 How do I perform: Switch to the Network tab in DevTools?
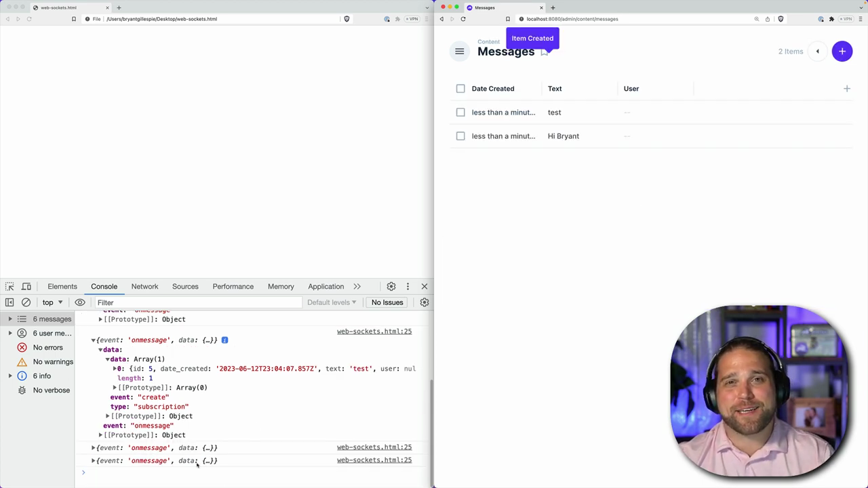point(144,286)
